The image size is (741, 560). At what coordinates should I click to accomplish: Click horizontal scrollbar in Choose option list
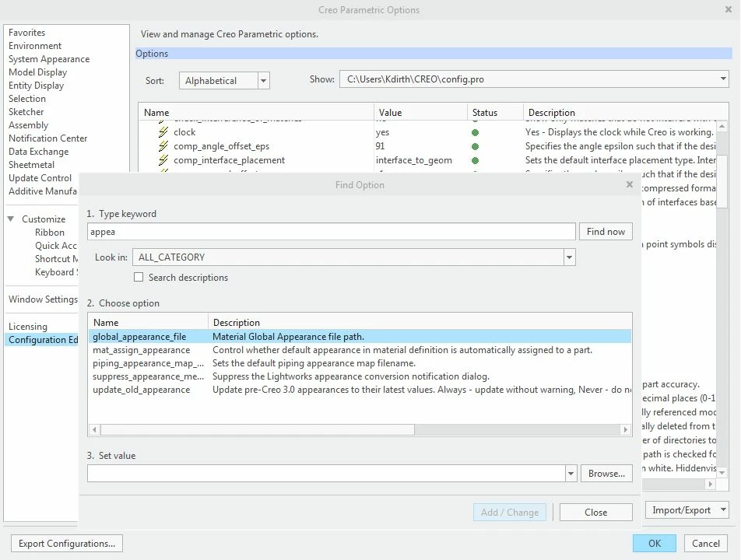coord(258,429)
